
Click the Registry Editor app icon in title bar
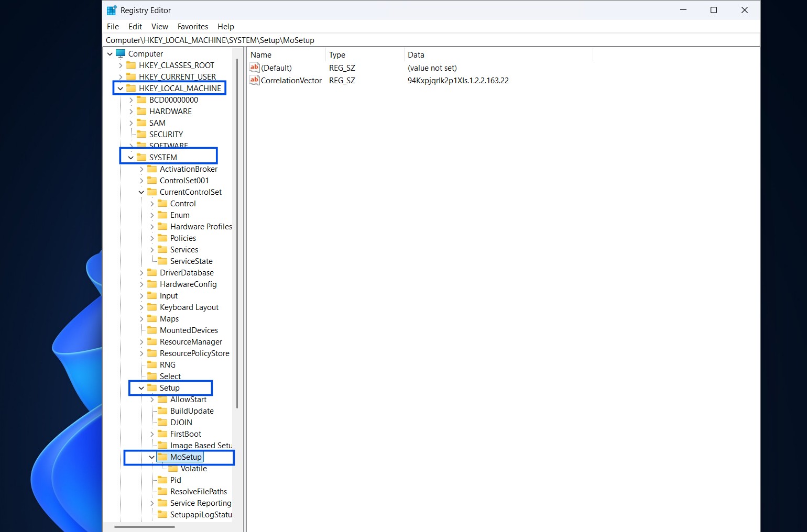112,10
